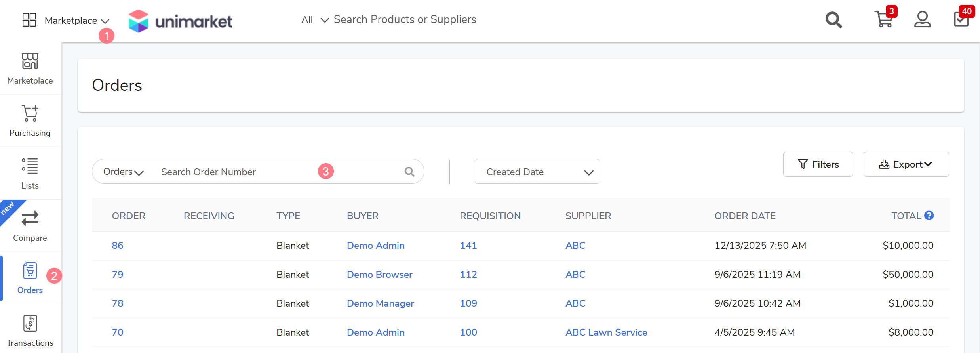Click the user profile icon
This screenshot has width=980, height=353.
(x=922, y=19)
